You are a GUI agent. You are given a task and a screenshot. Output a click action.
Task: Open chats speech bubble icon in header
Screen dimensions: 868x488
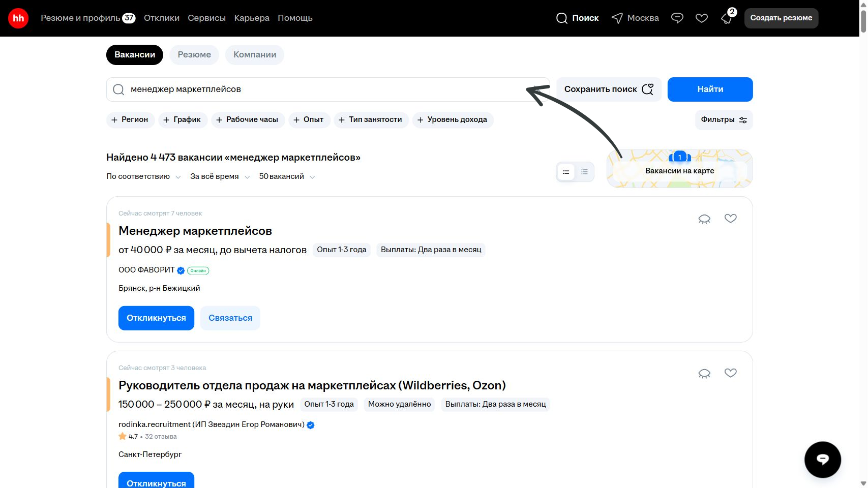pos(677,18)
